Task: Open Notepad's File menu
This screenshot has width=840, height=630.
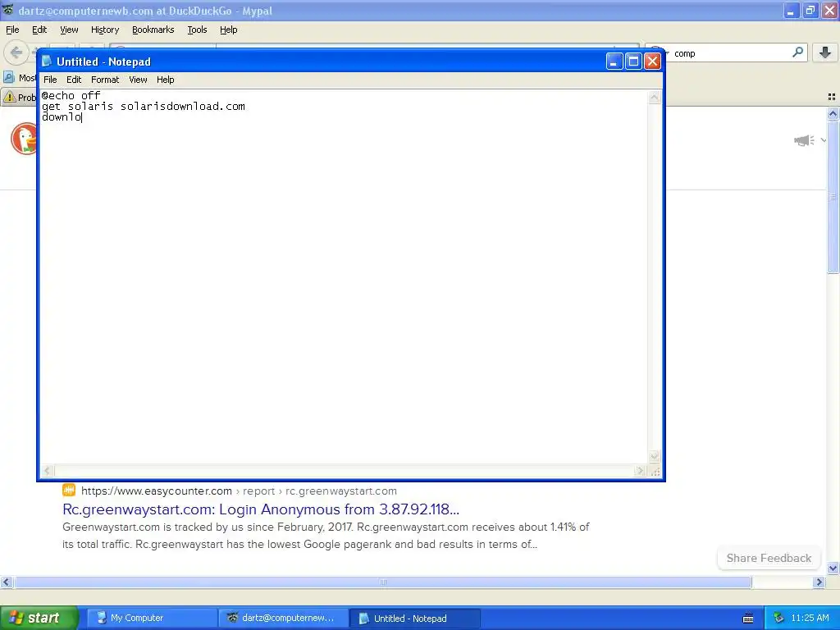Action: (50, 80)
